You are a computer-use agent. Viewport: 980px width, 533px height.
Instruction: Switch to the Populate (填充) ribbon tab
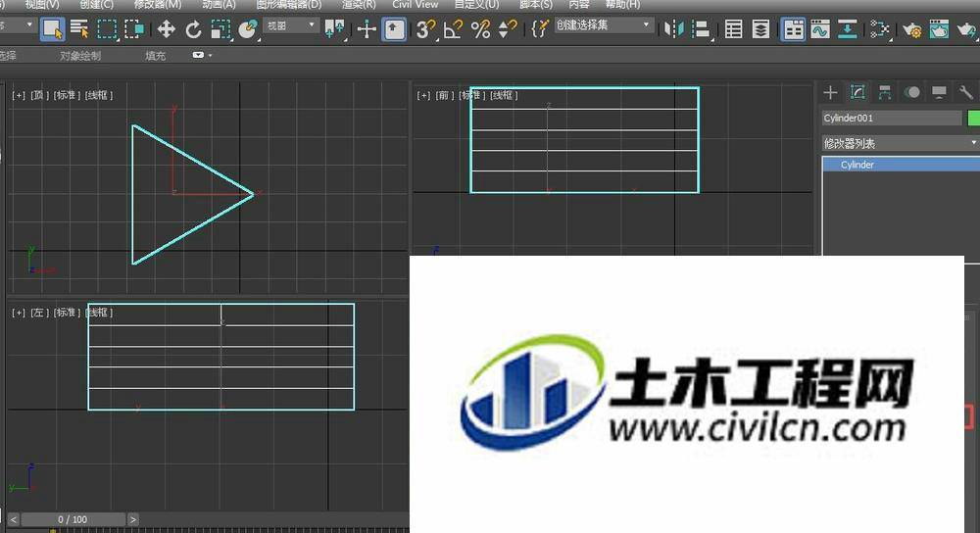(x=155, y=56)
